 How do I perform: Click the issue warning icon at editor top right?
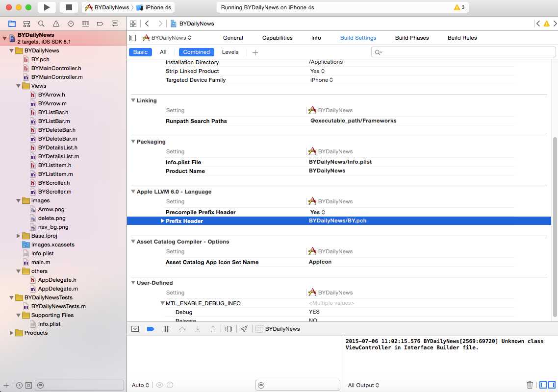coord(547,24)
